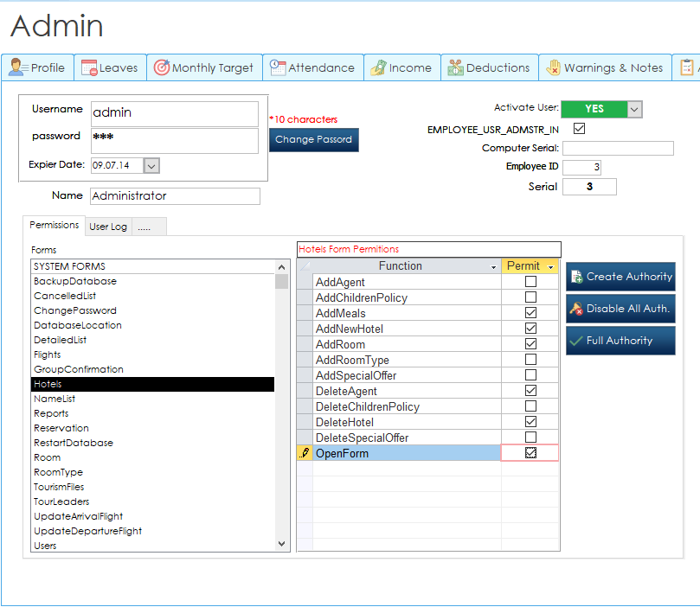Click the Name field with Administrator
Screen dimensions: 700x607
(175, 196)
